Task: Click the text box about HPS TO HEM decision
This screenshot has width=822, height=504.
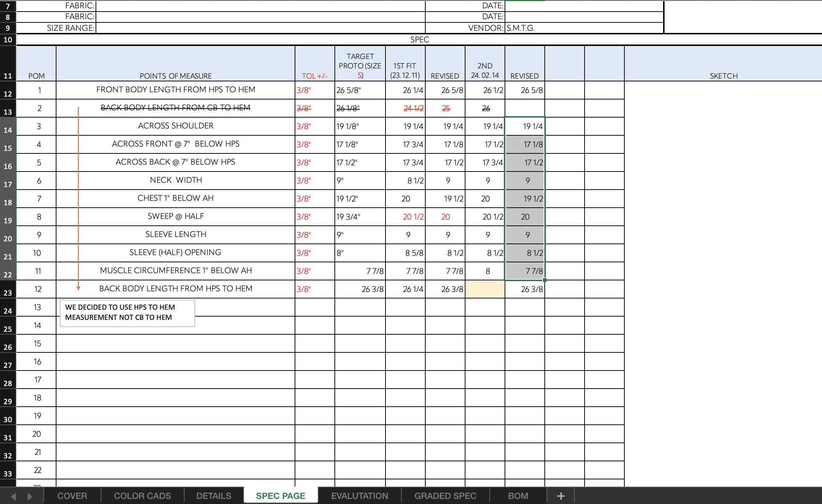Action: click(x=127, y=313)
